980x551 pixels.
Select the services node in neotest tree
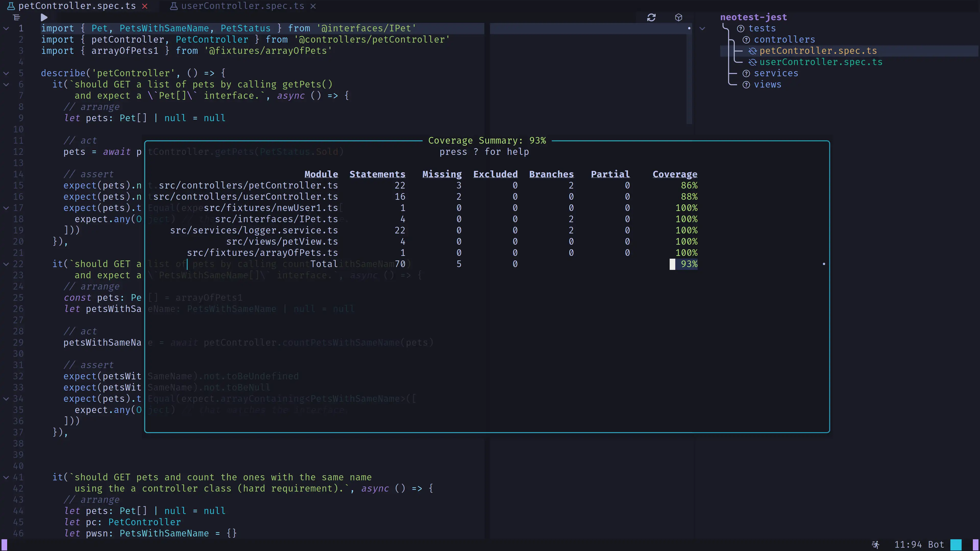(776, 73)
